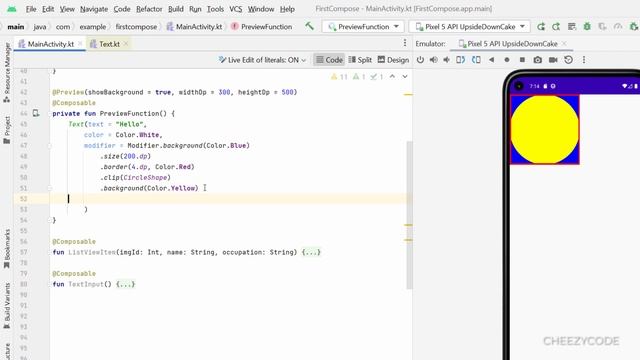Screen dimensions: 640x360
Task: Take emulator screenshot camera icon
Action: tap(538, 60)
